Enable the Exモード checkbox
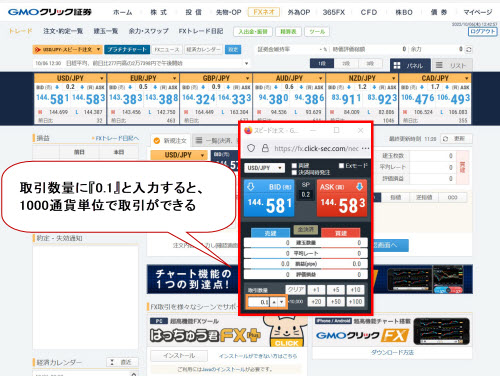The image size is (500, 376). point(341,166)
